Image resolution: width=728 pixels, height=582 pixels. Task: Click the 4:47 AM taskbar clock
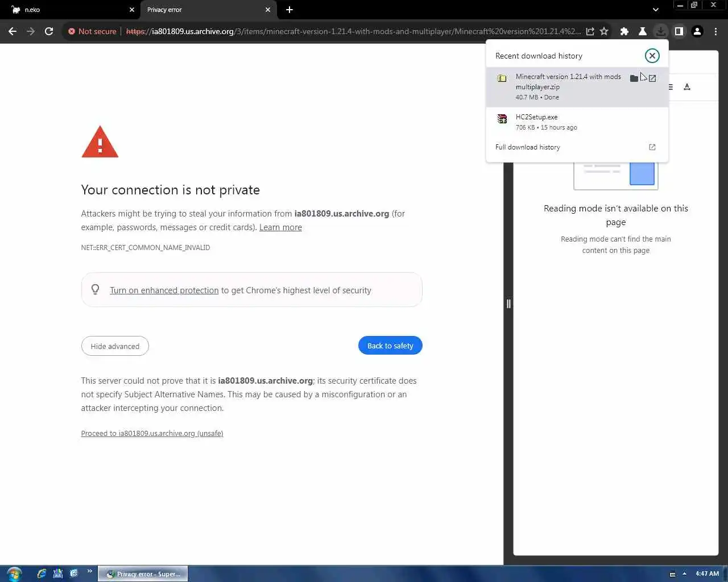coord(707,574)
